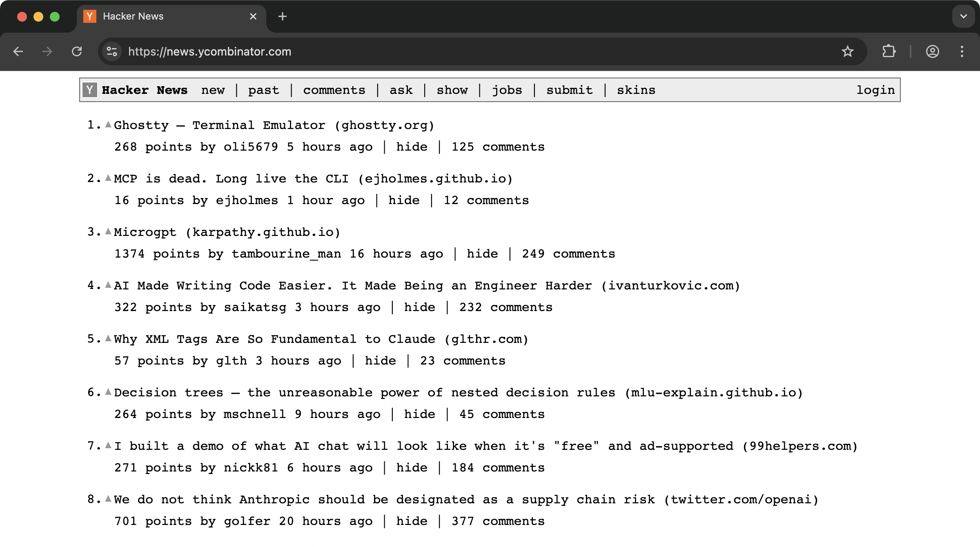Image resolution: width=980 pixels, height=547 pixels.
Task: Open 249 comments on Microgpt
Action: 568,254
